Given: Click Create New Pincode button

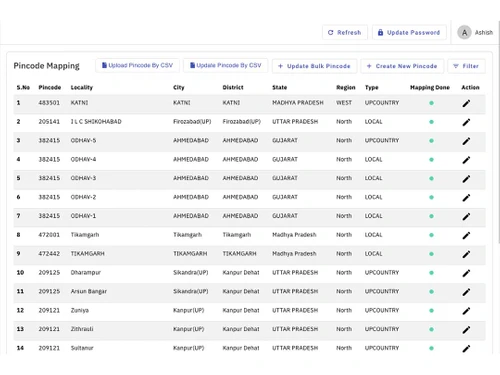Looking at the screenshot, I should point(402,66).
